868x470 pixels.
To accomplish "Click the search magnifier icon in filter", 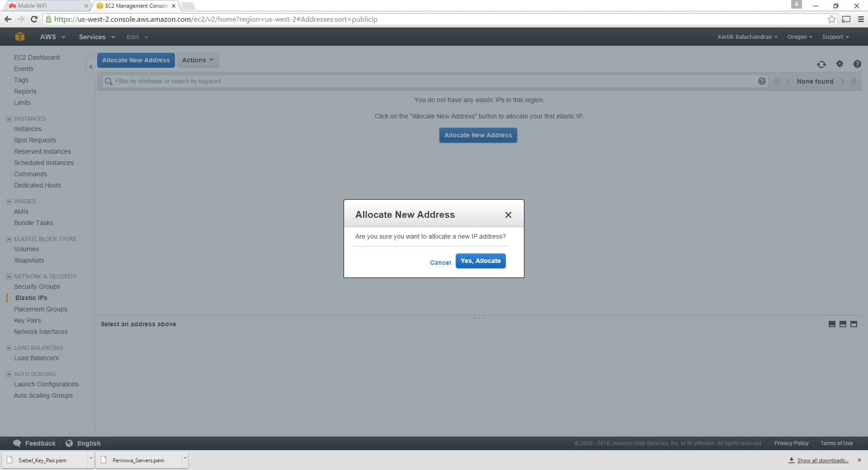I will click(x=108, y=81).
